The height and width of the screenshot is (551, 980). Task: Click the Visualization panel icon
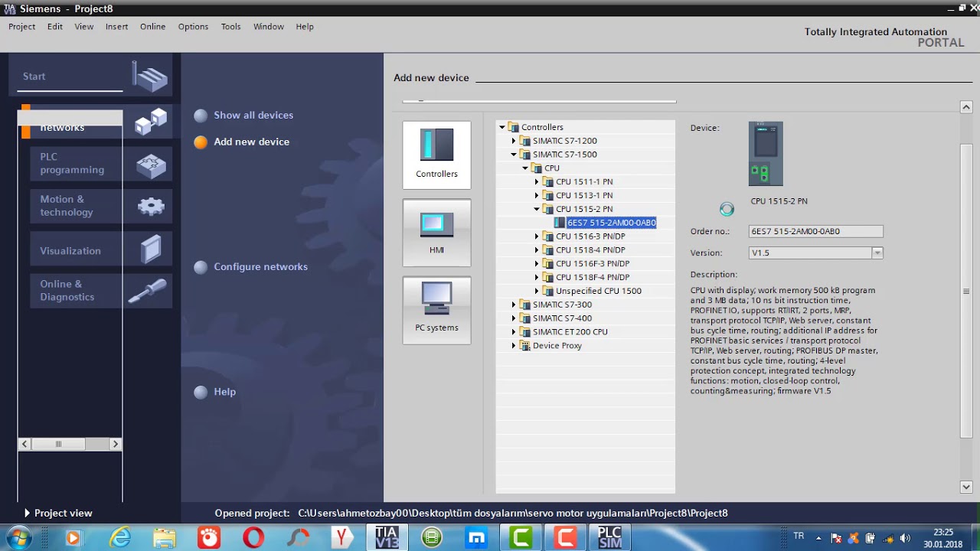[x=151, y=249]
